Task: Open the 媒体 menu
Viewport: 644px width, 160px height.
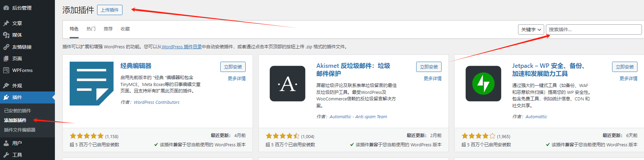Action: pos(27,35)
